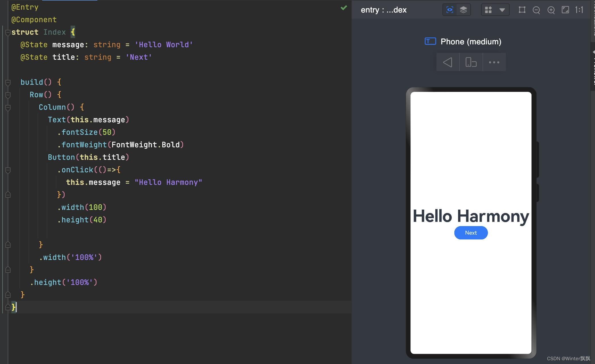595x364 pixels.
Task: Toggle the component layers view
Action: pos(463,10)
